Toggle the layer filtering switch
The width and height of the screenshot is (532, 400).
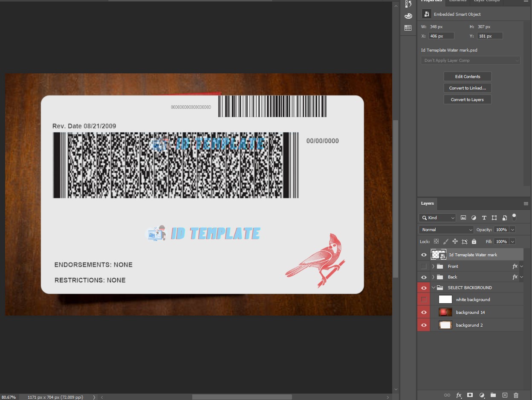point(514,217)
